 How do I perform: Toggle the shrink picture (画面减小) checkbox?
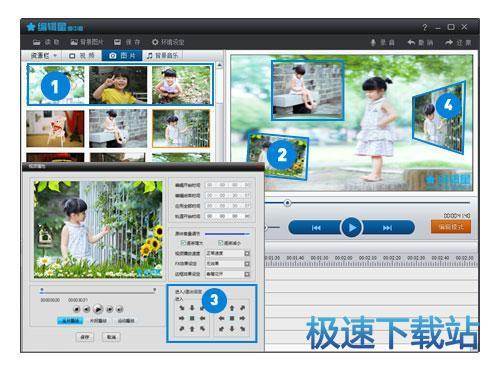pos(220,243)
